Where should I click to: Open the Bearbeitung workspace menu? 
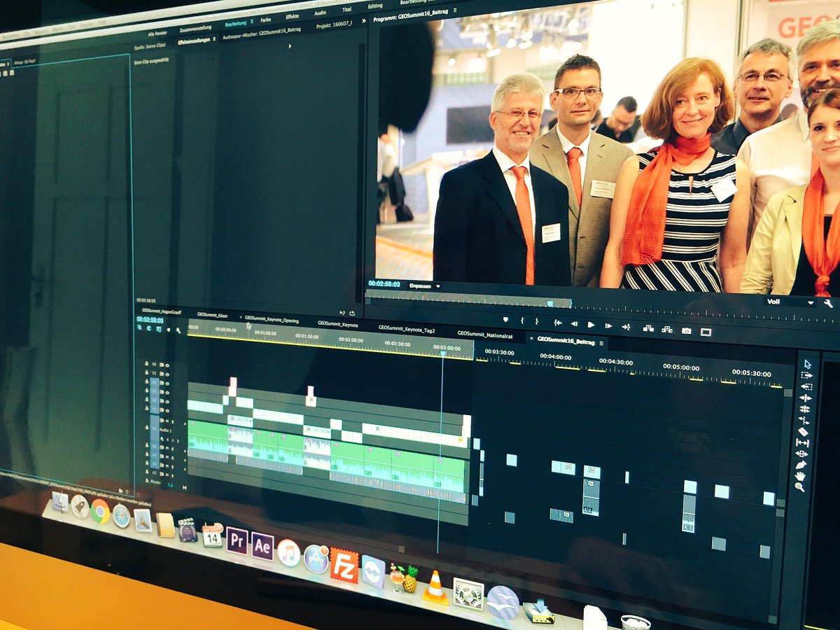pyautogui.click(x=252, y=21)
